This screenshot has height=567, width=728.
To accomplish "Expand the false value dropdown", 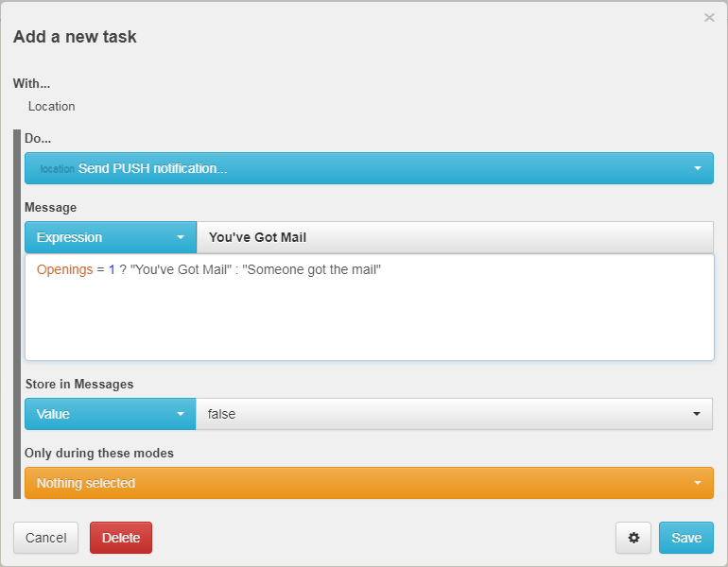I will [x=454, y=414].
